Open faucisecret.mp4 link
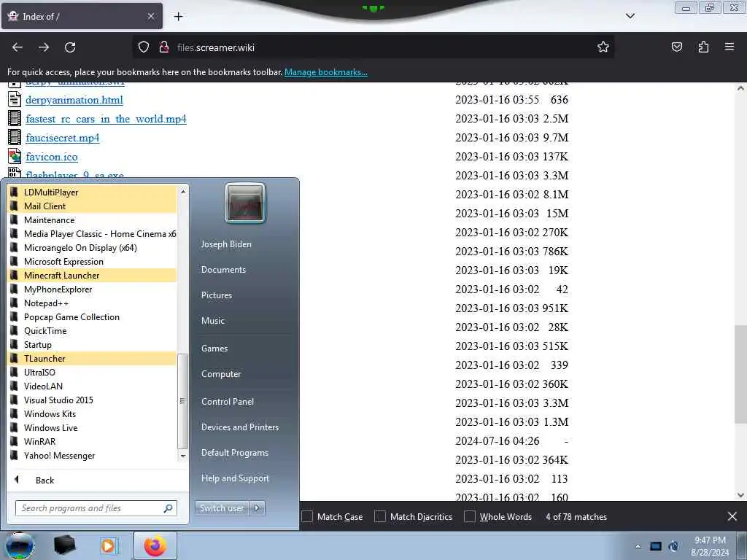This screenshot has width=747, height=560. coord(63,138)
